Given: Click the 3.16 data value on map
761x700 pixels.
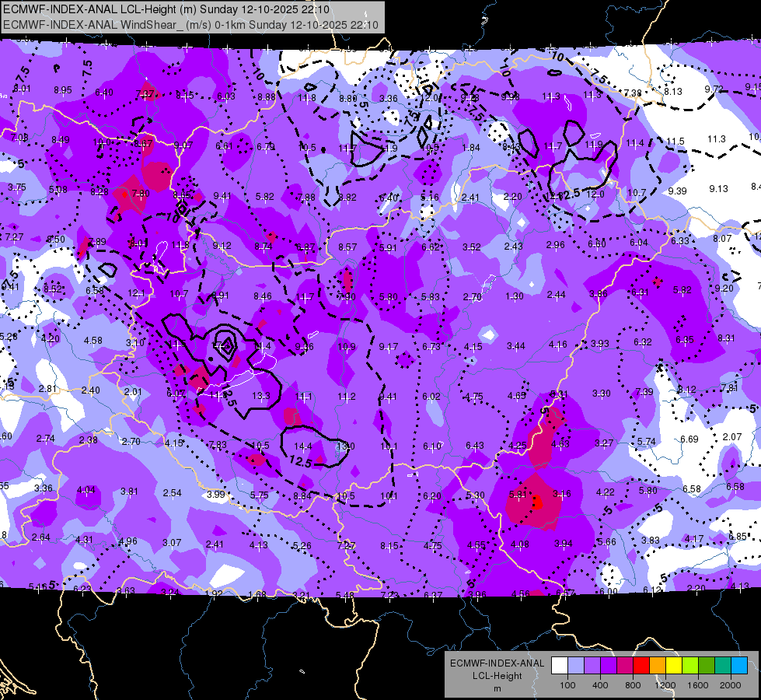Looking at the screenshot, I should coord(562,494).
